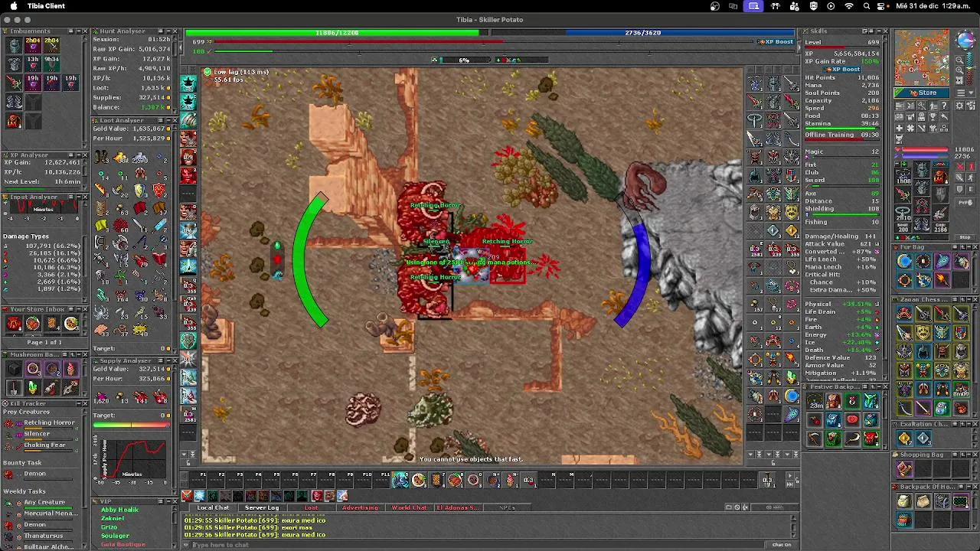Open macOS Spotlight search icon
980x551 pixels.
point(867,6)
